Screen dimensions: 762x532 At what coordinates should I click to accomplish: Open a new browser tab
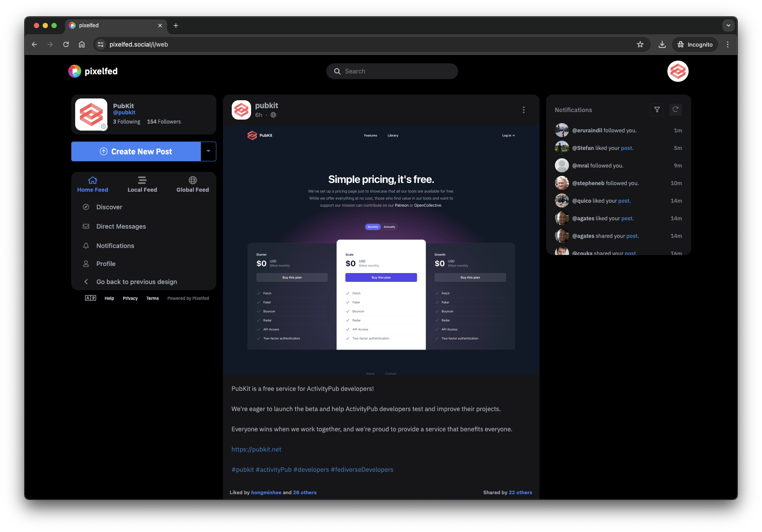pos(176,26)
